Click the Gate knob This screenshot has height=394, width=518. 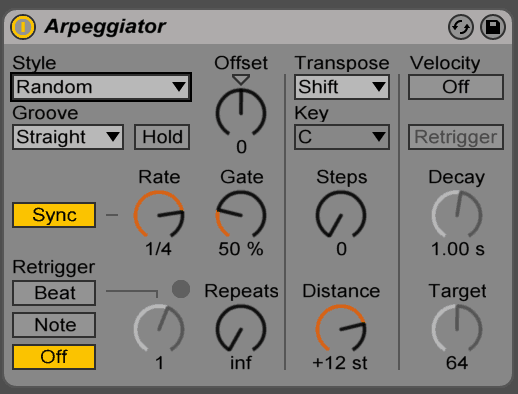pos(241,215)
